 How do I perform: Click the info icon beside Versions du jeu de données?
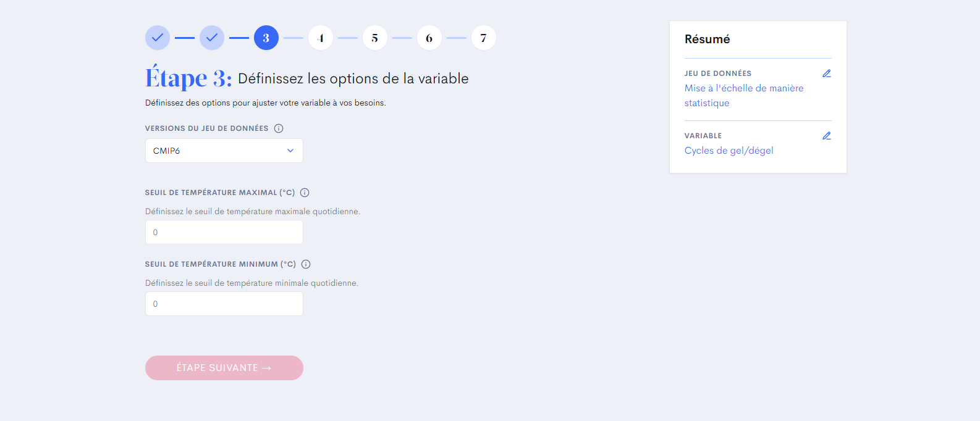(x=279, y=128)
